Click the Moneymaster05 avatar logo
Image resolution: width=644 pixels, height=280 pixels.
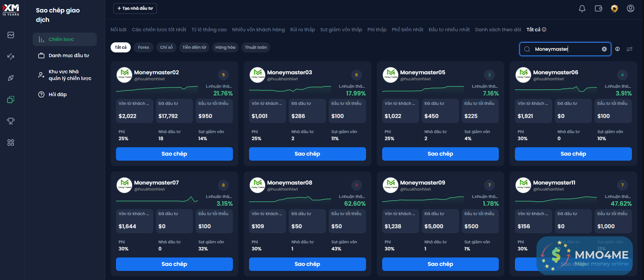(391, 75)
